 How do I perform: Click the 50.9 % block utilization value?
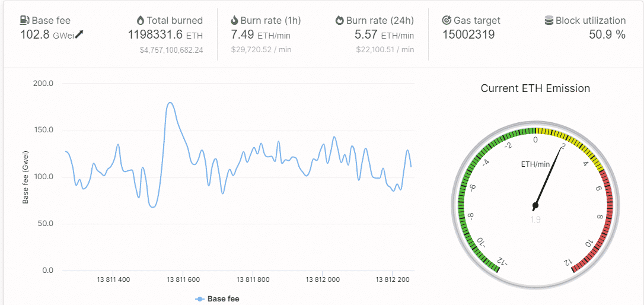tap(607, 34)
